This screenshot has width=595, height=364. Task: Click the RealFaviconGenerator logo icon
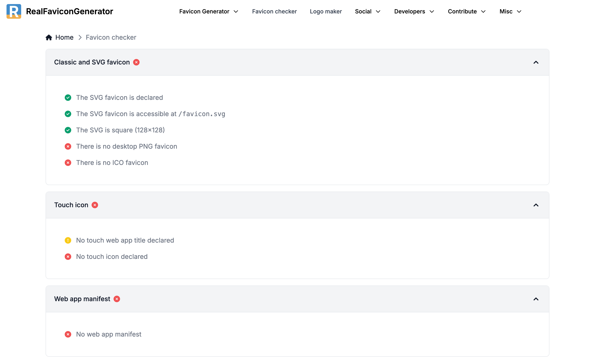point(14,11)
